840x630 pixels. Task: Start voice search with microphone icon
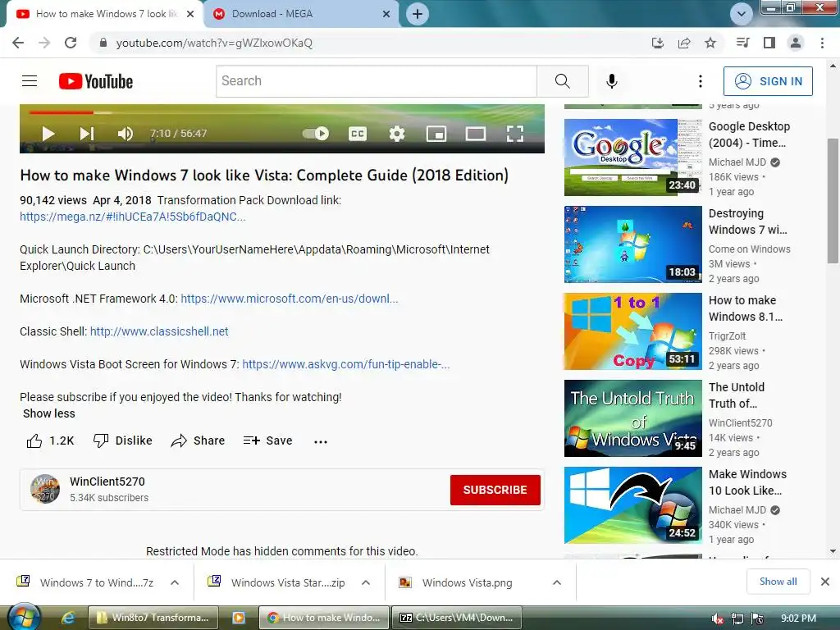click(x=611, y=81)
